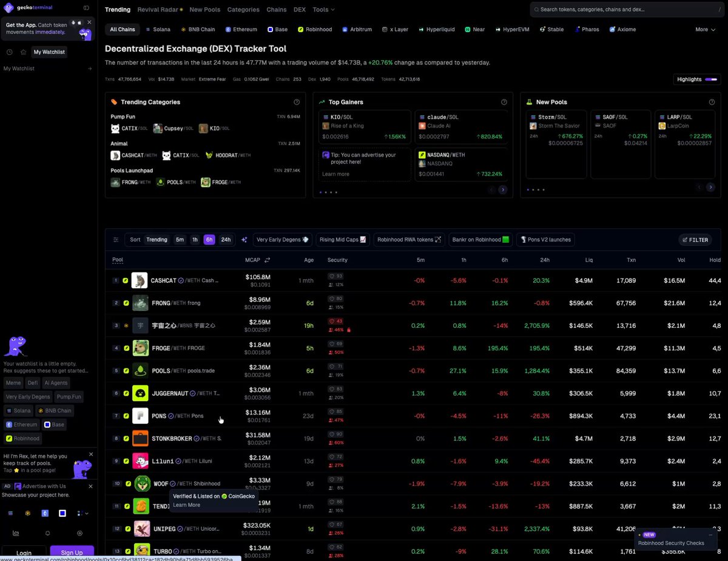This screenshot has width=728, height=561.
Task: Open the KIO/SOL top gainer card
Action: [365, 127]
